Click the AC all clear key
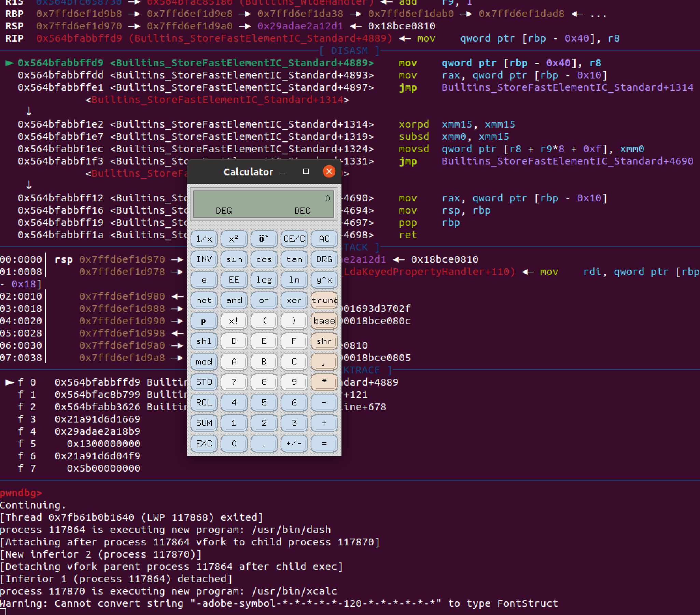 pyautogui.click(x=324, y=239)
